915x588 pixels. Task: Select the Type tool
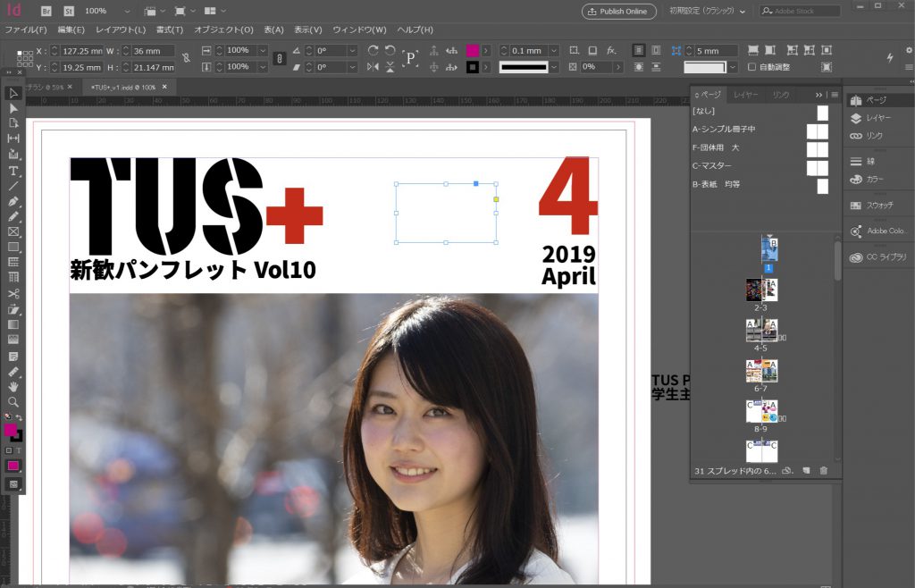pyautogui.click(x=13, y=171)
